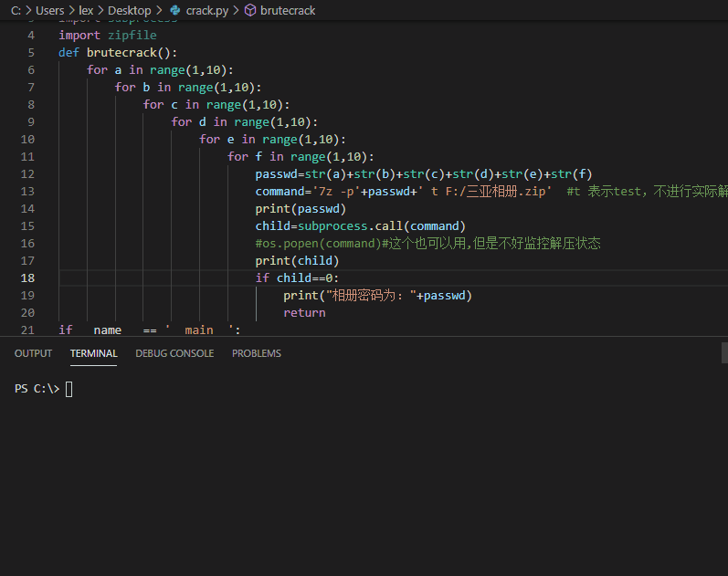
Task: Click the lex folder breadcrumb
Action: pyautogui.click(x=86, y=11)
